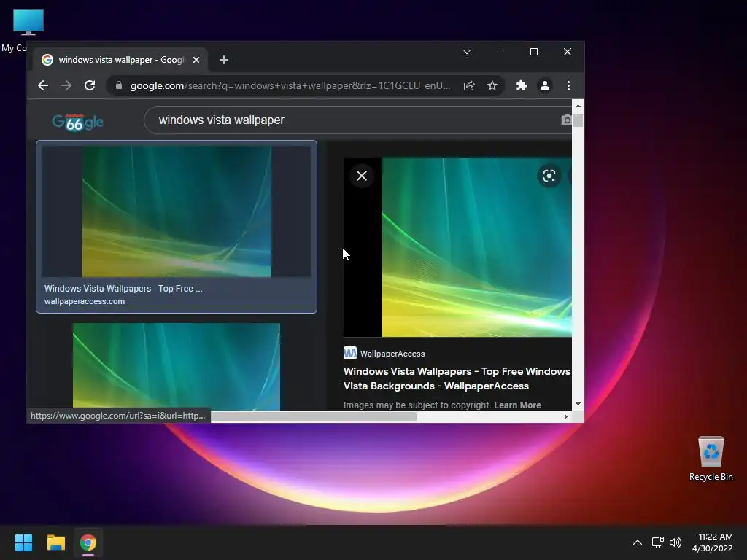747x560 pixels.
Task: Open the site lock information icon
Action: tap(119, 86)
